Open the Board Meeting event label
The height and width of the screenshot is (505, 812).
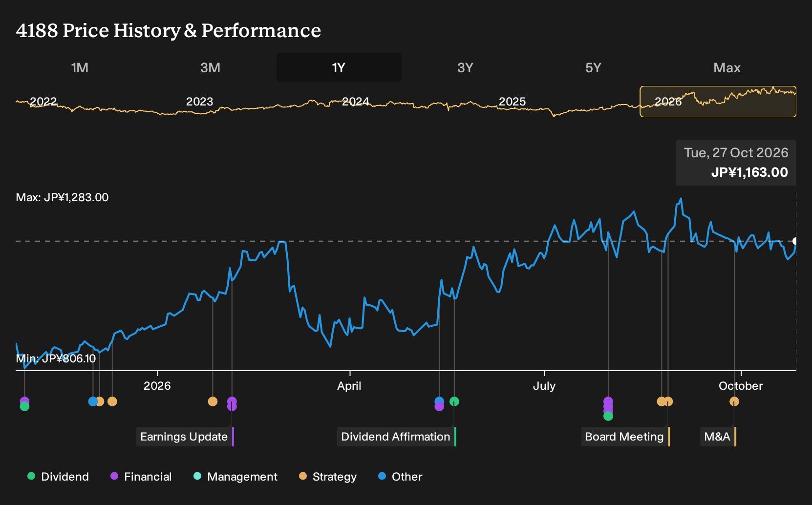pos(625,437)
